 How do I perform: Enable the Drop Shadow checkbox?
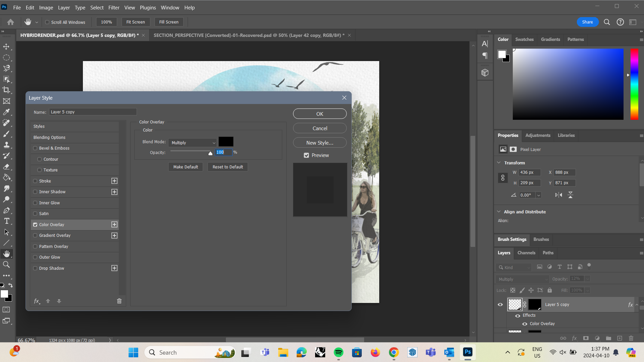[35, 268]
